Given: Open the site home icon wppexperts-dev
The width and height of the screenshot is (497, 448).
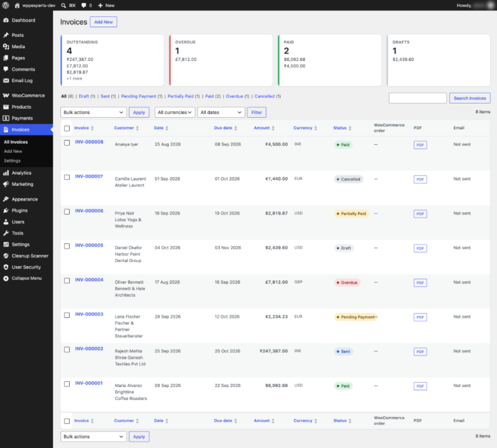Looking at the screenshot, I should point(17,5).
